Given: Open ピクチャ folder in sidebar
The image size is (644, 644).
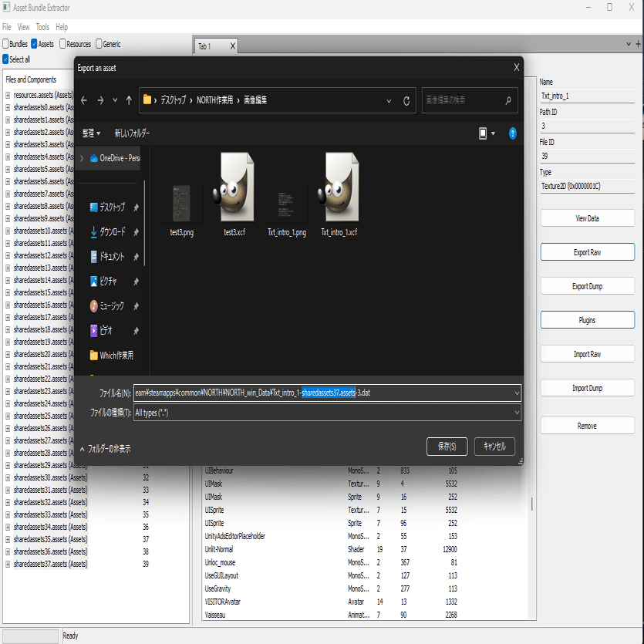Looking at the screenshot, I should [x=103, y=282].
